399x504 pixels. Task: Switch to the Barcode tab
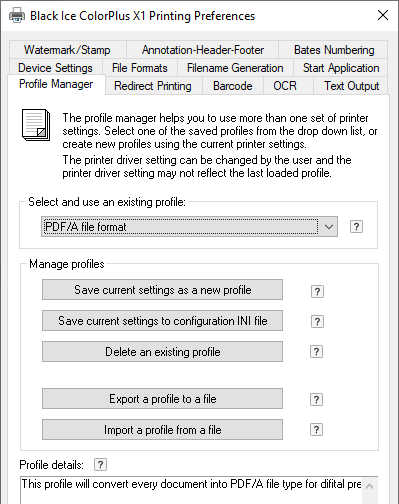[233, 86]
